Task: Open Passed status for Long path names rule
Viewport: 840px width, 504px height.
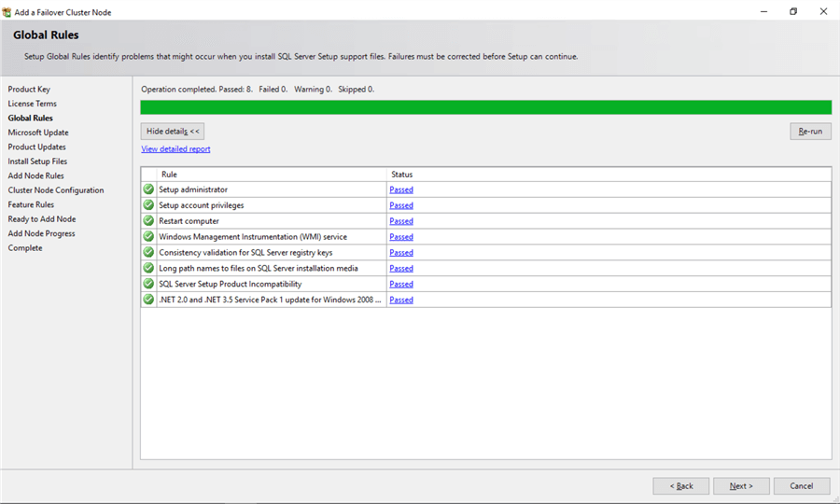Action: 401,269
